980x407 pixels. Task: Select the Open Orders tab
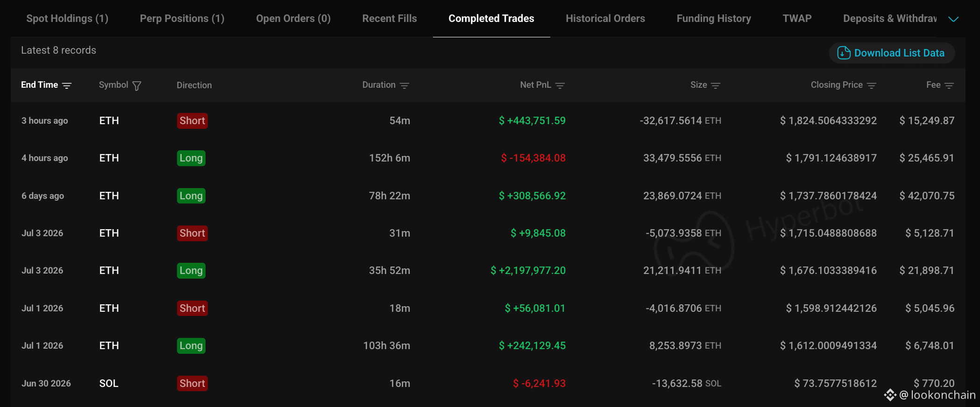point(293,18)
